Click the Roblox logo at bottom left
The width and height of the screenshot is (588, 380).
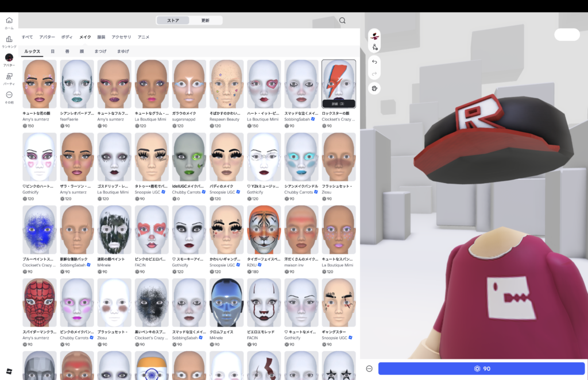tap(9, 372)
